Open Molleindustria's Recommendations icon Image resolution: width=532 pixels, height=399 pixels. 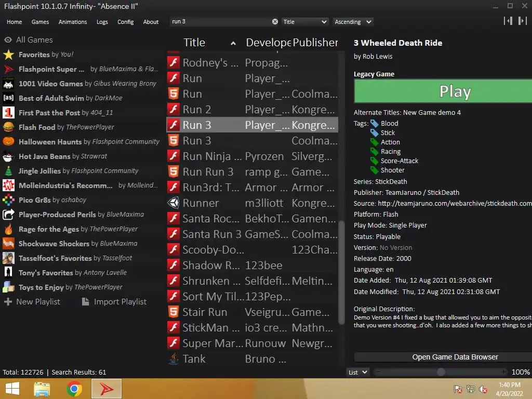(8, 185)
